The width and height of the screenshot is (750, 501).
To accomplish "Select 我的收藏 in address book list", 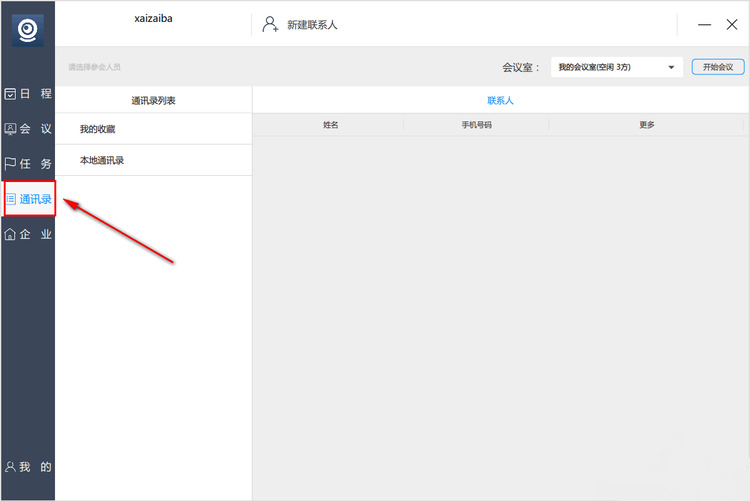I will click(x=154, y=129).
